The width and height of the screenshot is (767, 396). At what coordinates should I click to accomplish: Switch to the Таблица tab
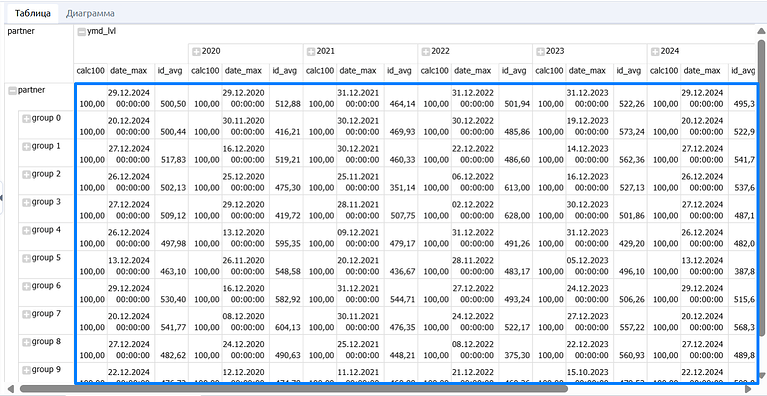click(33, 13)
